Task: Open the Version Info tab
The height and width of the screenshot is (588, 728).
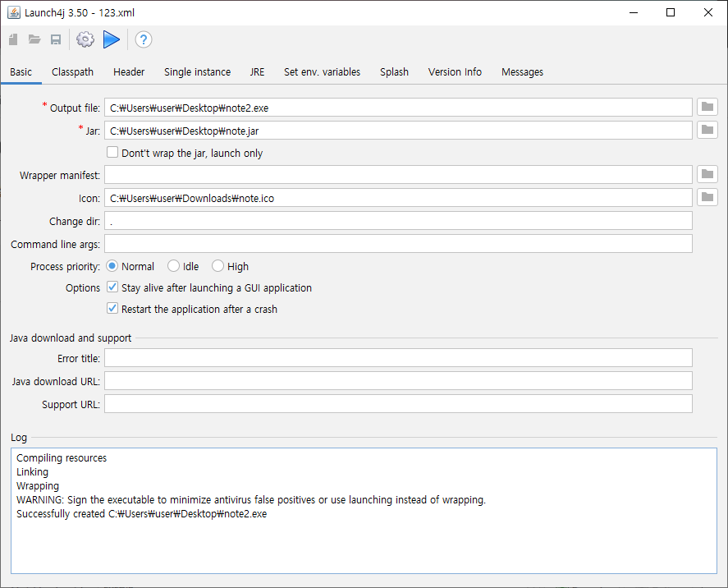Action: [x=455, y=72]
